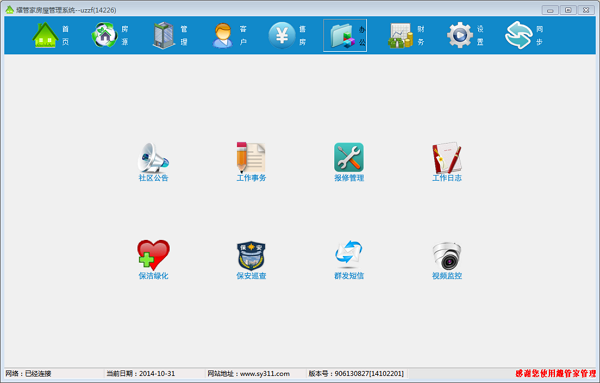Click the 工作事务 text label
This screenshot has height=383, width=600.
(x=251, y=178)
